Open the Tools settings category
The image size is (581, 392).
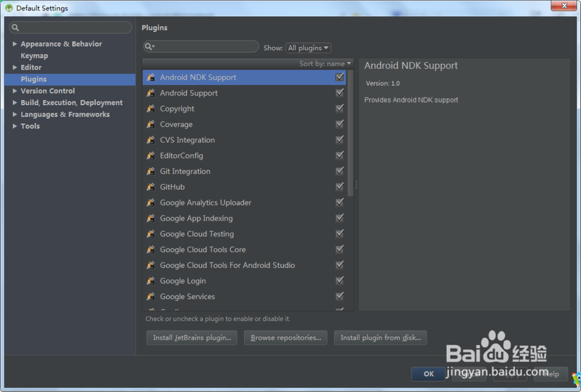click(30, 126)
